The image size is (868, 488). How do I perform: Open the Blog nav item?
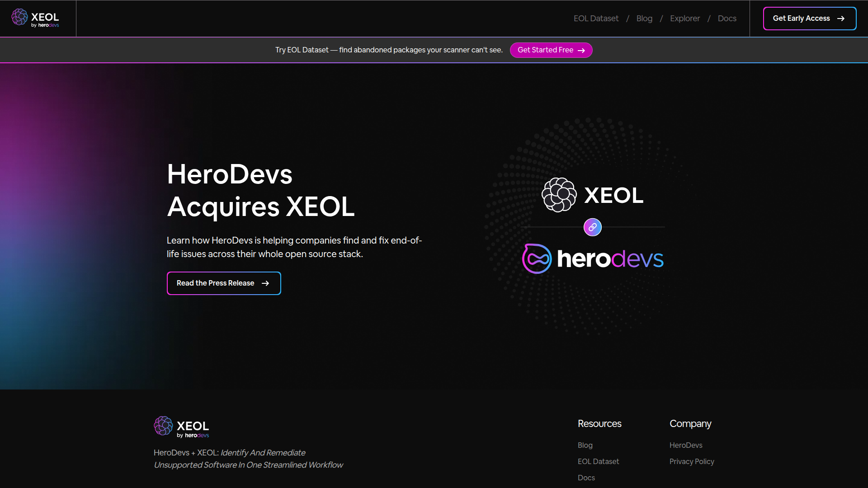point(644,19)
